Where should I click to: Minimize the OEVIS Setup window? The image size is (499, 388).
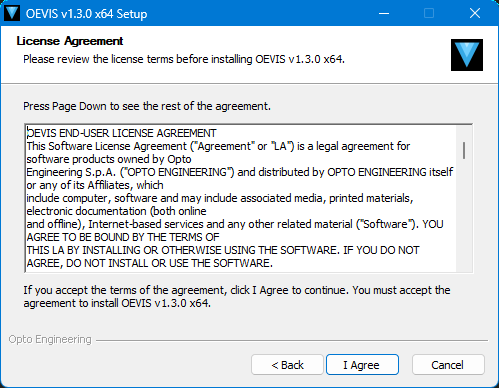[384, 13]
